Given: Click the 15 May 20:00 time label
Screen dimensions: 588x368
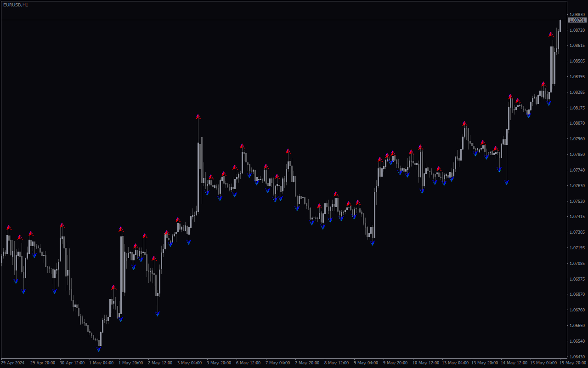Looking at the screenshot, I should (x=573, y=363).
